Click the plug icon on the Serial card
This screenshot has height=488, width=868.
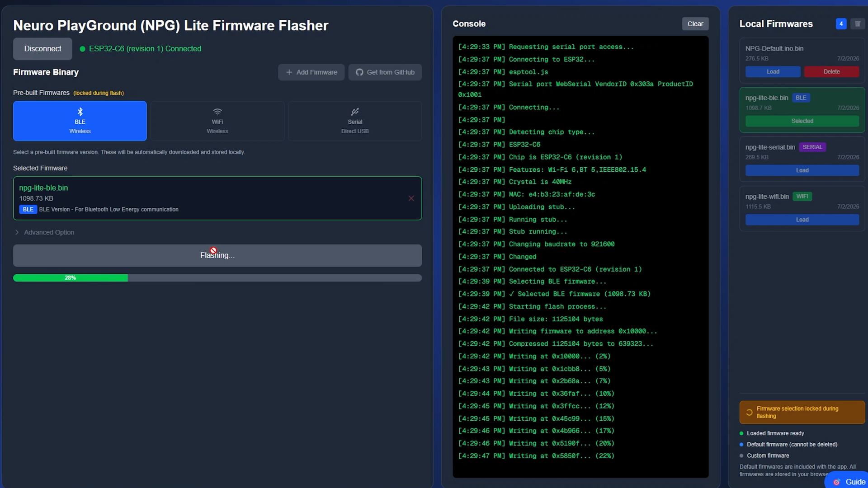click(355, 112)
